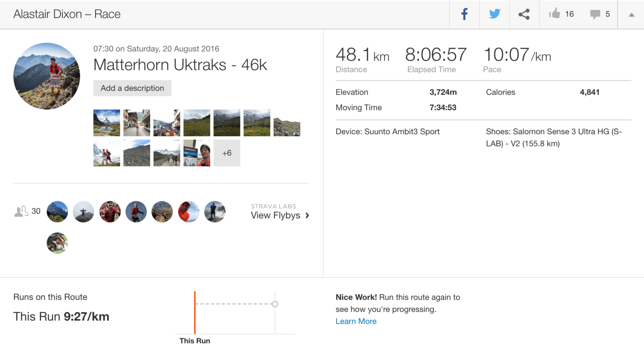Give kudos with the thumbs-up icon
The image size is (644, 358).
(x=555, y=14)
